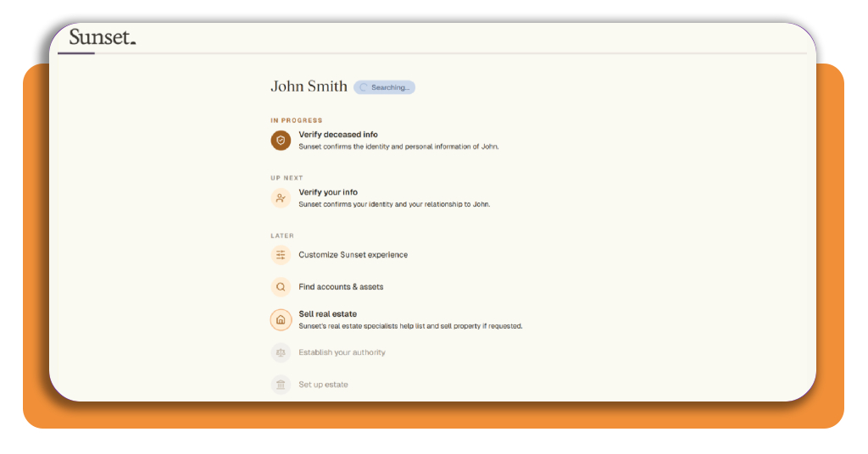Open Verify your info step

tap(328, 192)
